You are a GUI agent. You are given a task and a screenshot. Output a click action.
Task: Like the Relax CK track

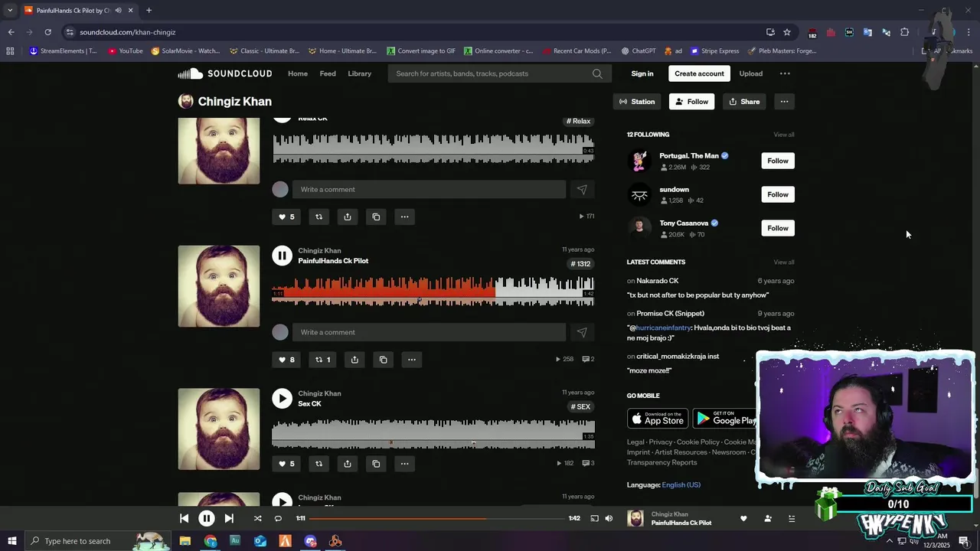coord(286,217)
